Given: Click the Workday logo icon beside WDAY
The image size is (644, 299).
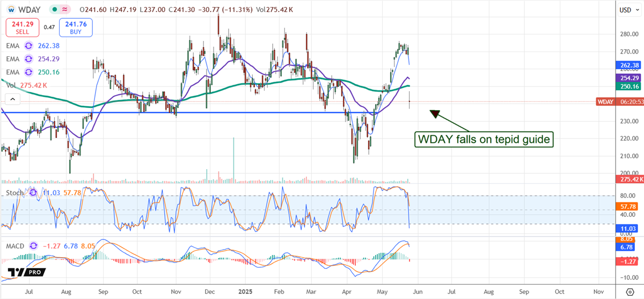Looking at the screenshot, I should (x=11, y=9).
